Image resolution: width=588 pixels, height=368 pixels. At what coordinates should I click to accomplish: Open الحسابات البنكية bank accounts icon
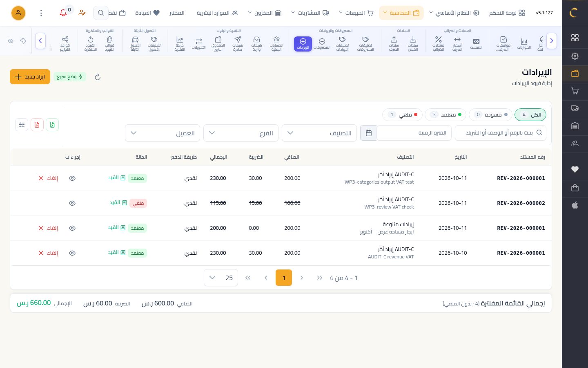tap(276, 43)
